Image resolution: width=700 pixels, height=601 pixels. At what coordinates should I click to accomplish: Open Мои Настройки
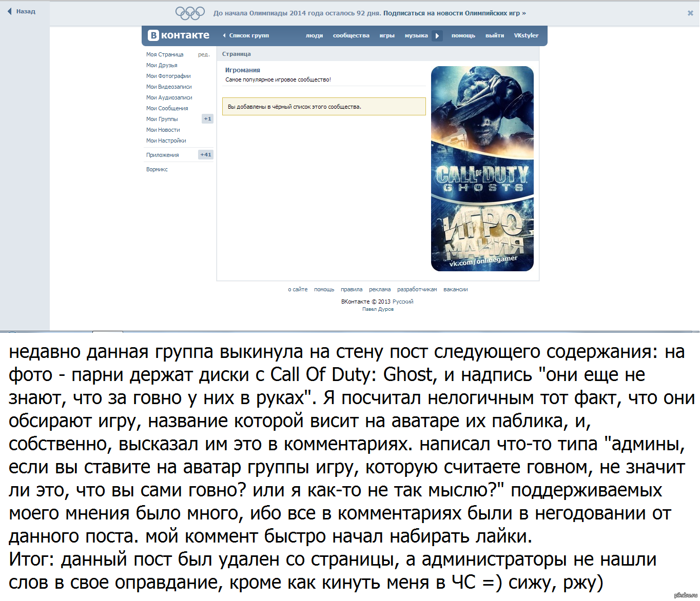[166, 141]
